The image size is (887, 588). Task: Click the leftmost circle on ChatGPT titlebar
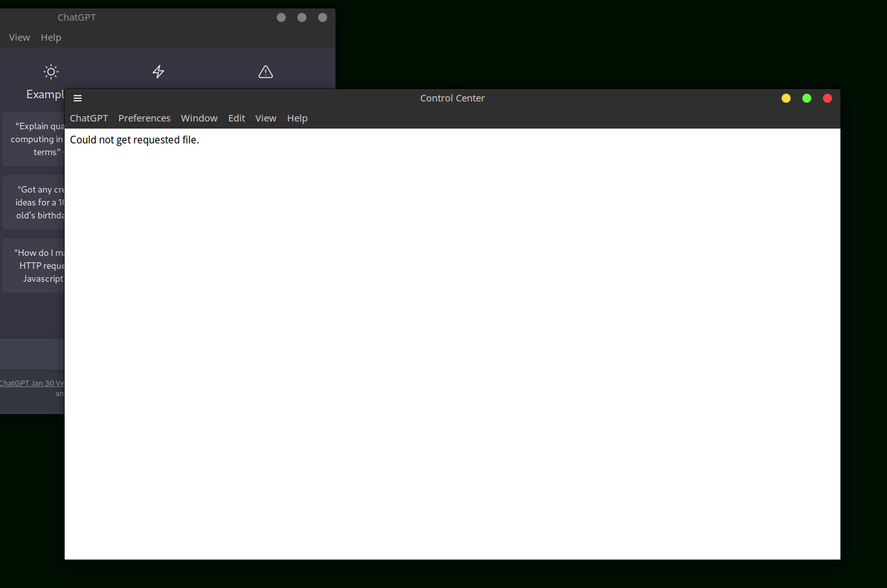click(281, 17)
